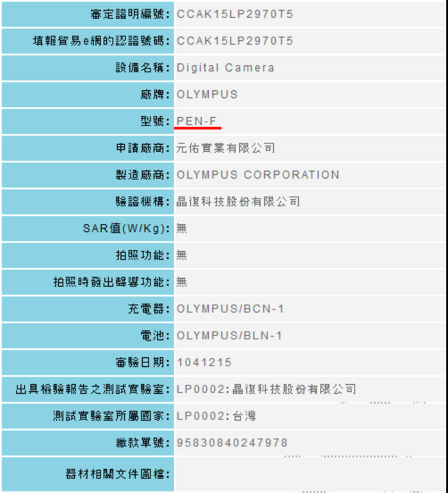448x493 pixels.
Task: Select the applicant name 元佑實業有限公司
Action: [x=226, y=148]
